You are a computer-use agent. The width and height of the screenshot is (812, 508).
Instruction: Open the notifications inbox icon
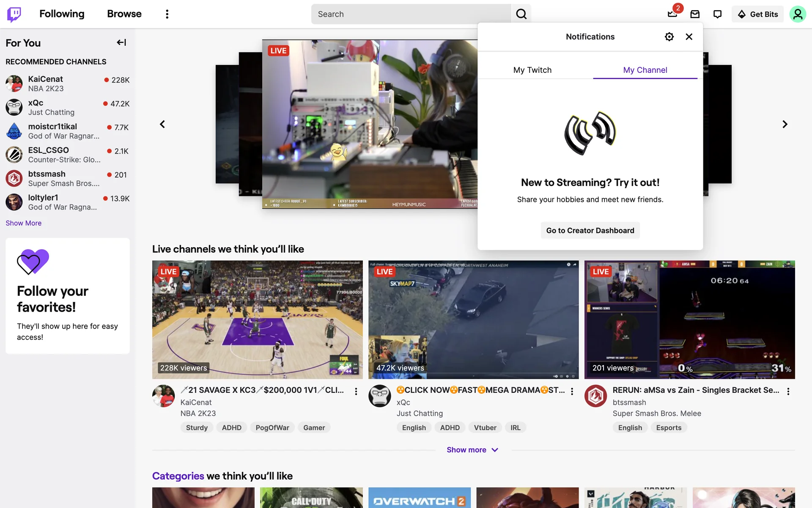[x=672, y=14]
